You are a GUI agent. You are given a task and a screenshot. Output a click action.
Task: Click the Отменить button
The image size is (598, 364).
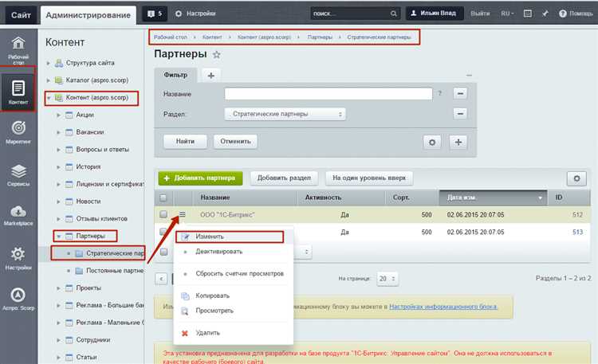point(235,142)
